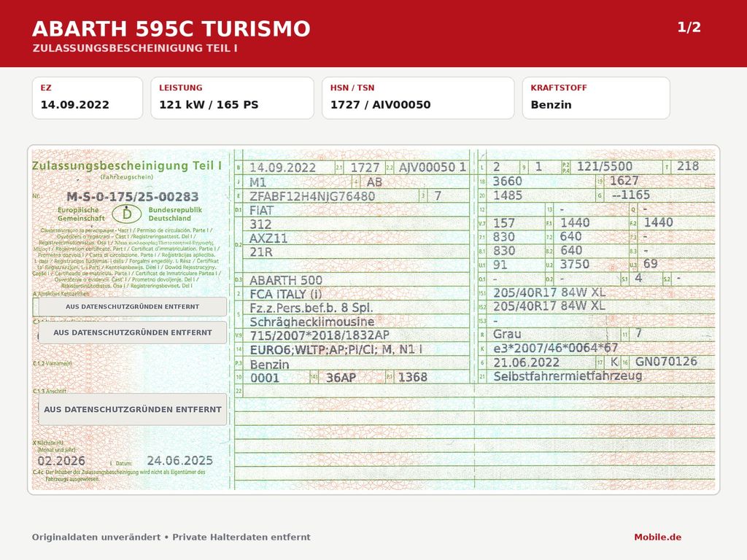Click the Schrägheckilimousine body type field

[x=311, y=322]
